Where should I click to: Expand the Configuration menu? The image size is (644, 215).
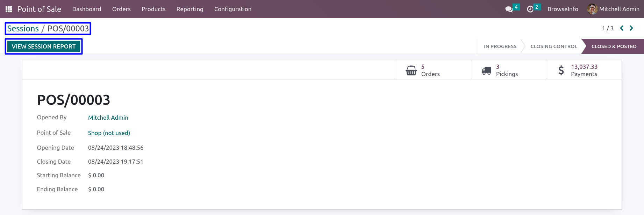pos(233,9)
